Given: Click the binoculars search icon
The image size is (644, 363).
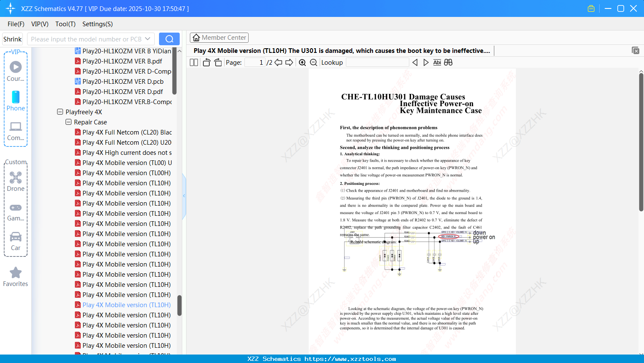Looking at the screenshot, I should point(448,62).
